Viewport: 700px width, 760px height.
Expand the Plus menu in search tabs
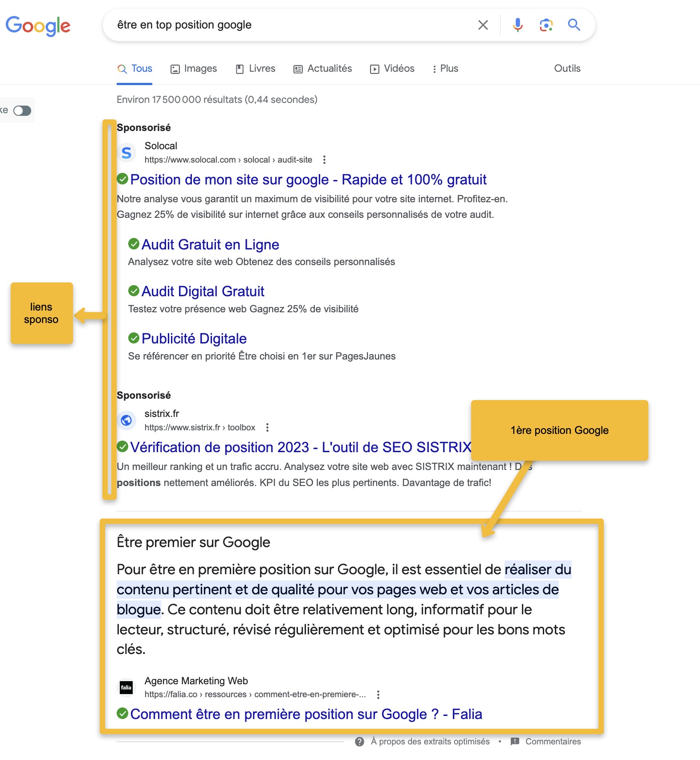point(445,69)
